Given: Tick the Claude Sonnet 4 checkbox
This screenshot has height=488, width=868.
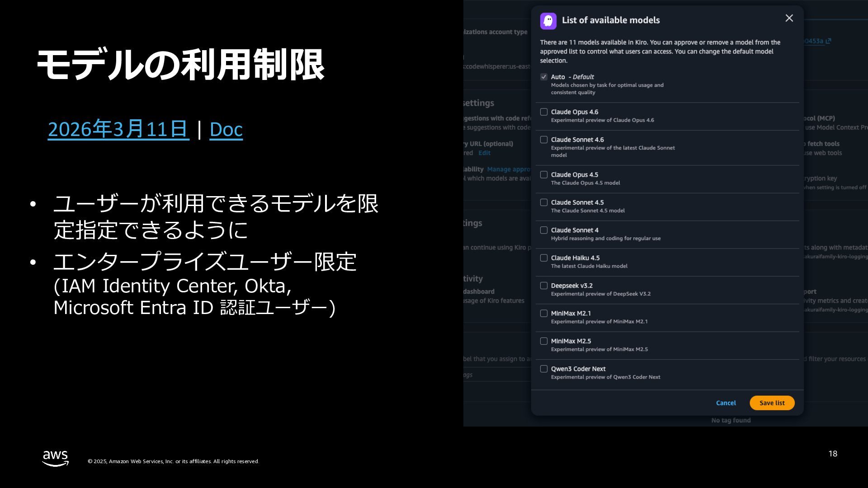Looking at the screenshot, I should (x=544, y=230).
